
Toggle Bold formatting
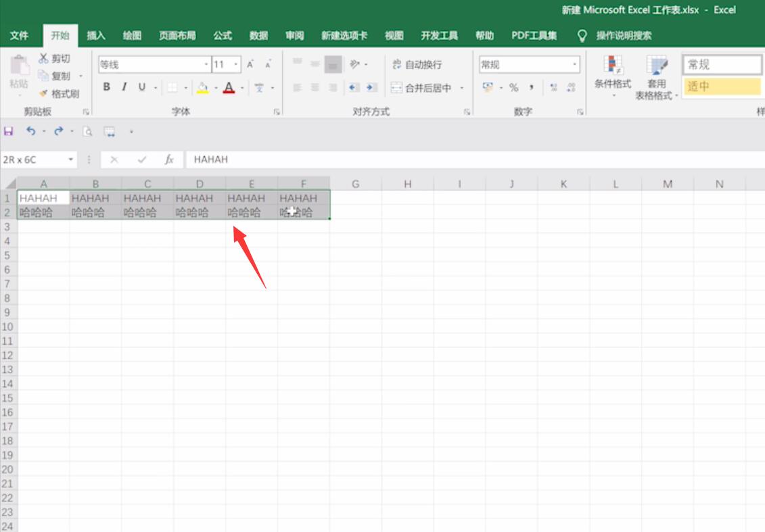[x=107, y=87]
